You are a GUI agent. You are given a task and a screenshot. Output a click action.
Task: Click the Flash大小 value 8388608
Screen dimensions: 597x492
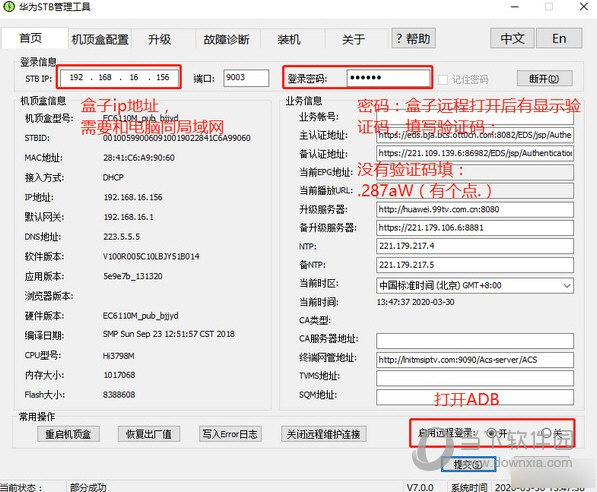[x=119, y=395]
